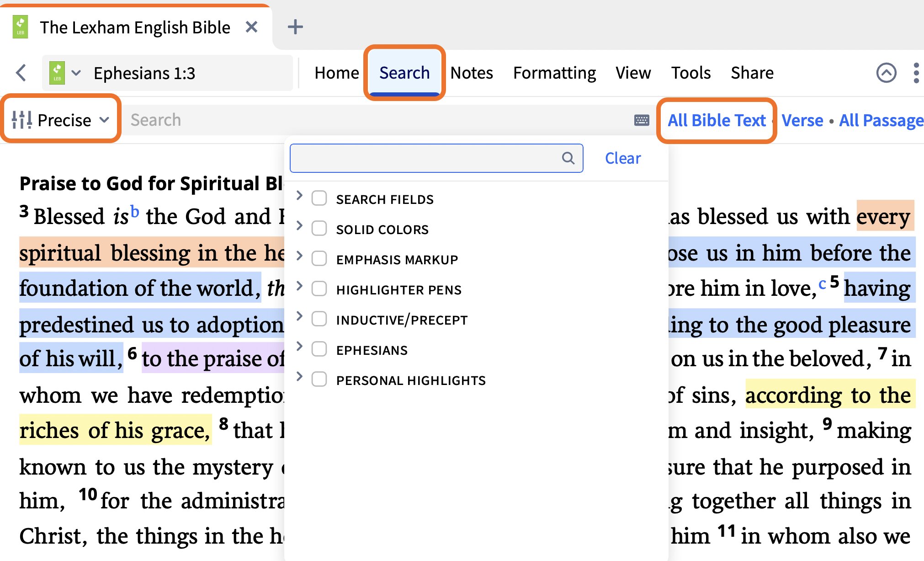924x561 pixels.
Task: Click the magnifier icon in filter box
Action: point(568,158)
